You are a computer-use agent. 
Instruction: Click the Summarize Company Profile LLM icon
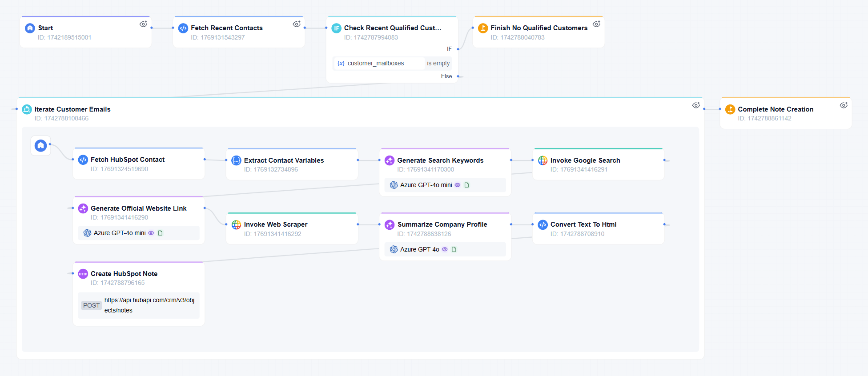click(390, 224)
